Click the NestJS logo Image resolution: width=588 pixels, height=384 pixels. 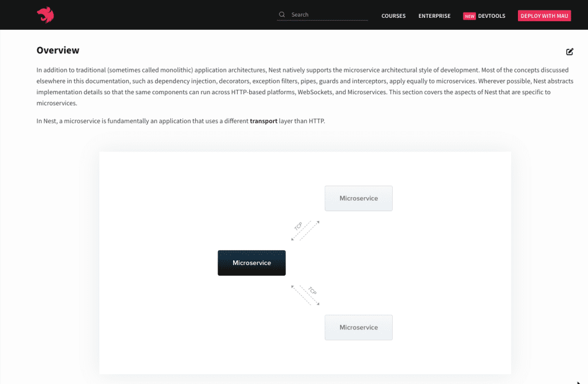point(45,15)
